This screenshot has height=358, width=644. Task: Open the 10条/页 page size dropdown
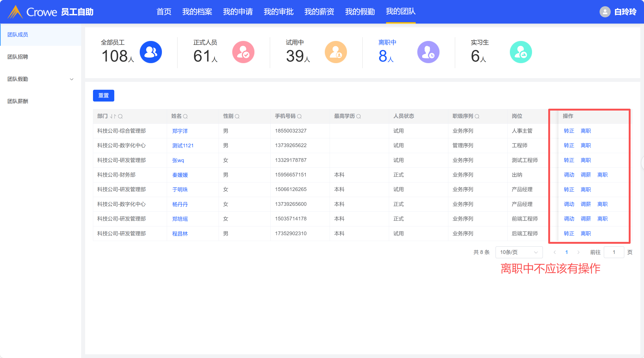[519, 252]
